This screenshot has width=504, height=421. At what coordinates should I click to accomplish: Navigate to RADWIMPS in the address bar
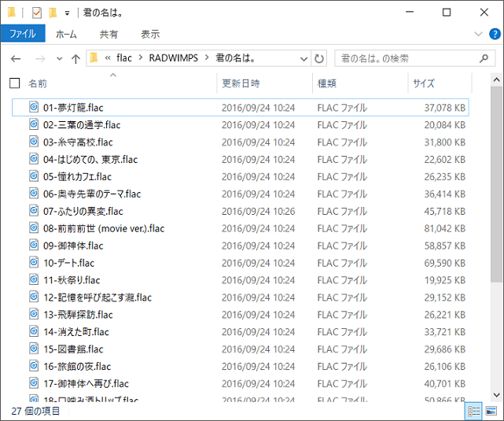tap(173, 58)
